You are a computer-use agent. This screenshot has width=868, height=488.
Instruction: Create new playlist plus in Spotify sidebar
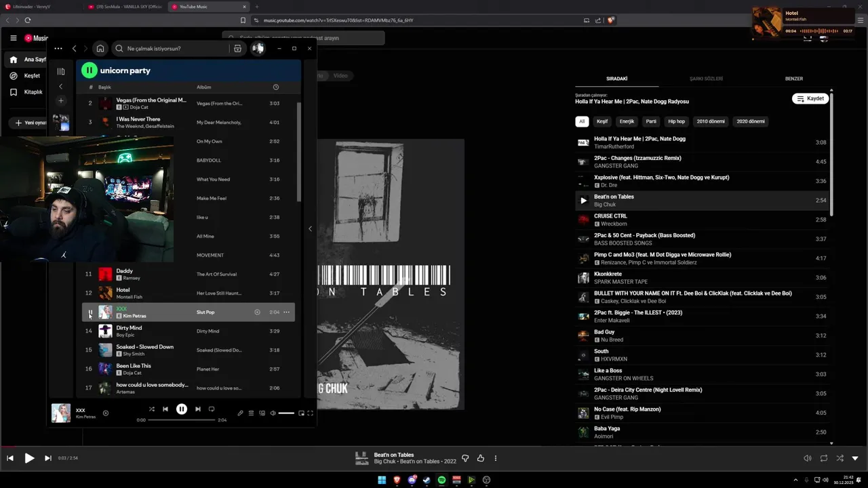61,100
